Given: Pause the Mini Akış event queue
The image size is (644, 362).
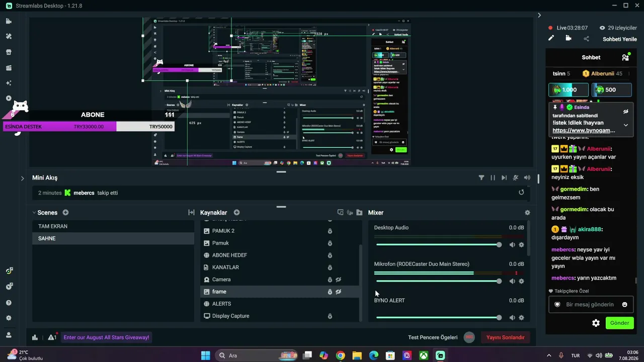Looking at the screenshot, I should 493,177.
